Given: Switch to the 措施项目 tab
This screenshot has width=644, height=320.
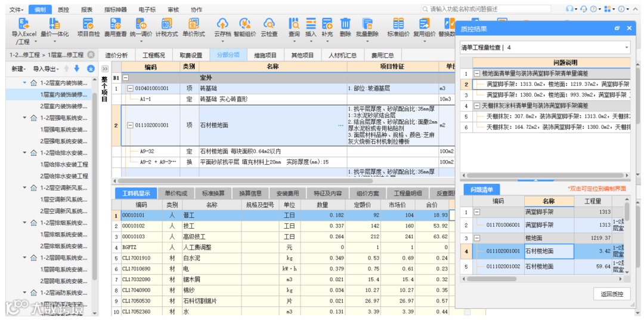Looking at the screenshot, I should (265, 55).
